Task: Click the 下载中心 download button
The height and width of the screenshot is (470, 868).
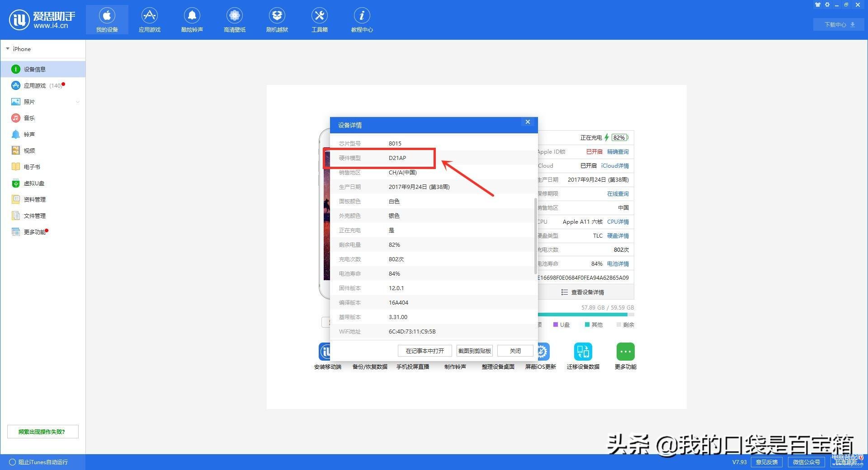Action: pos(839,24)
